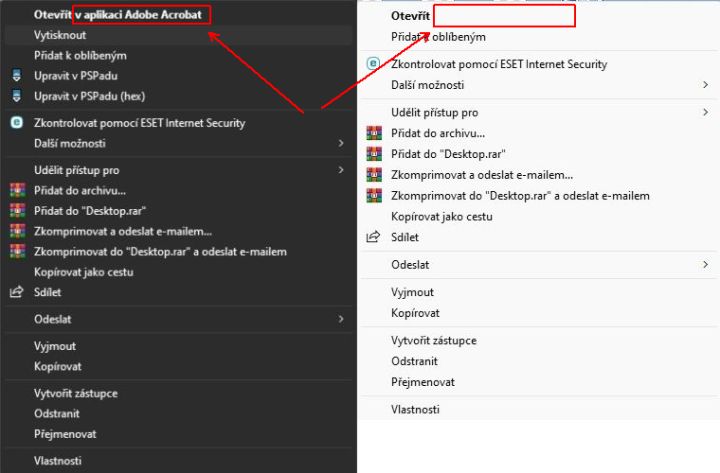Click 'Otevřít' in the light menu
Image resolution: width=720 pixels, height=473 pixels.
pyautogui.click(x=410, y=16)
